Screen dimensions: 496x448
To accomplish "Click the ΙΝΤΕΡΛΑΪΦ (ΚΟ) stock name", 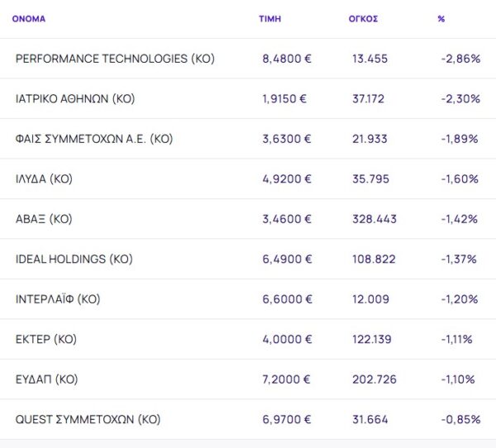I will [58, 299].
